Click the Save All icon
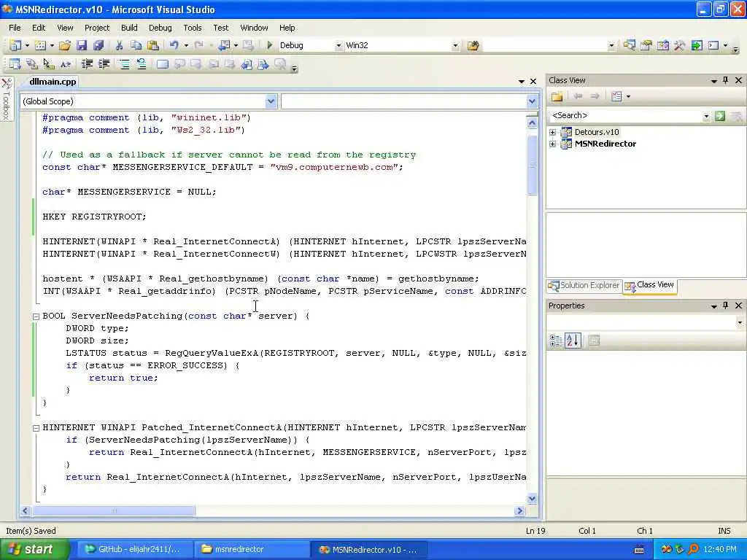The width and height of the screenshot is (747, 560). (x=98, y=45)
